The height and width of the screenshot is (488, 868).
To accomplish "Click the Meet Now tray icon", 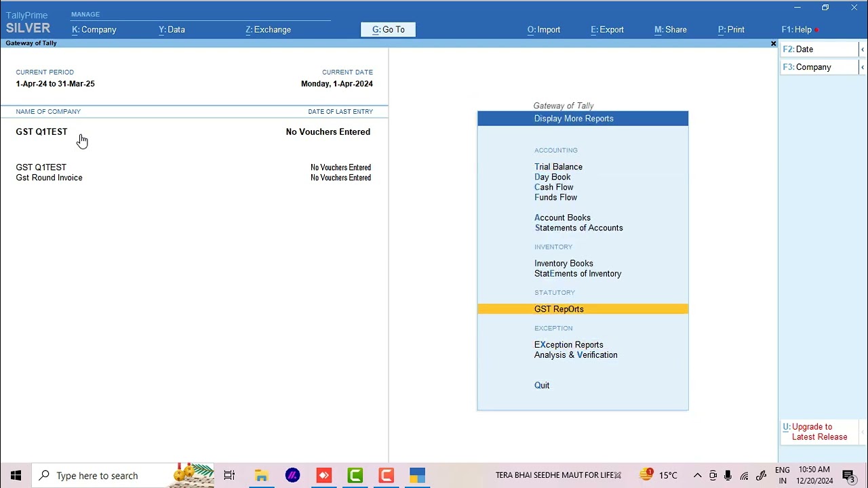I will coord(713,475).
